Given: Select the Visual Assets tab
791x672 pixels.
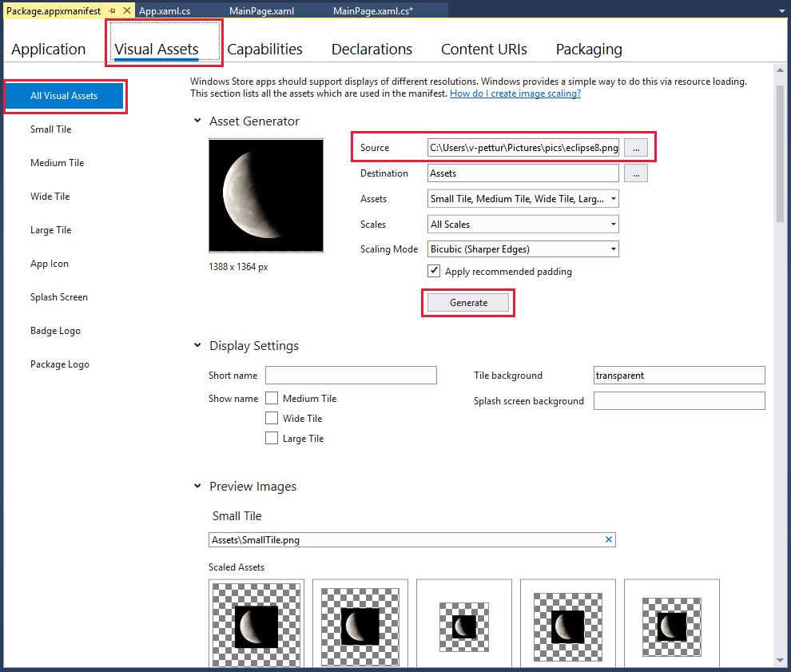Looking at the screenshot, I should click(x=157, y=49).
